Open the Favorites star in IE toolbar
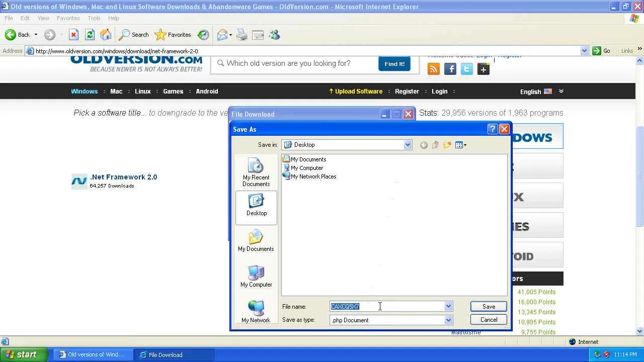 click(173, 35)
